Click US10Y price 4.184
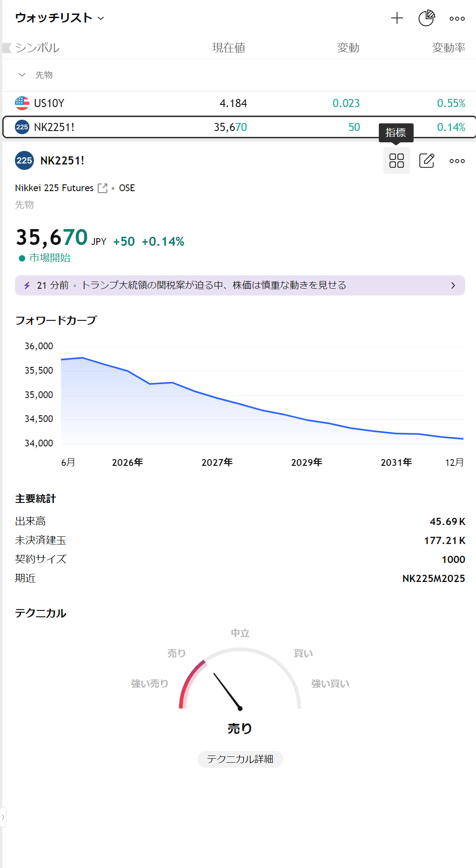This screenshot has width=476, height=868. (x=233, y=103)
